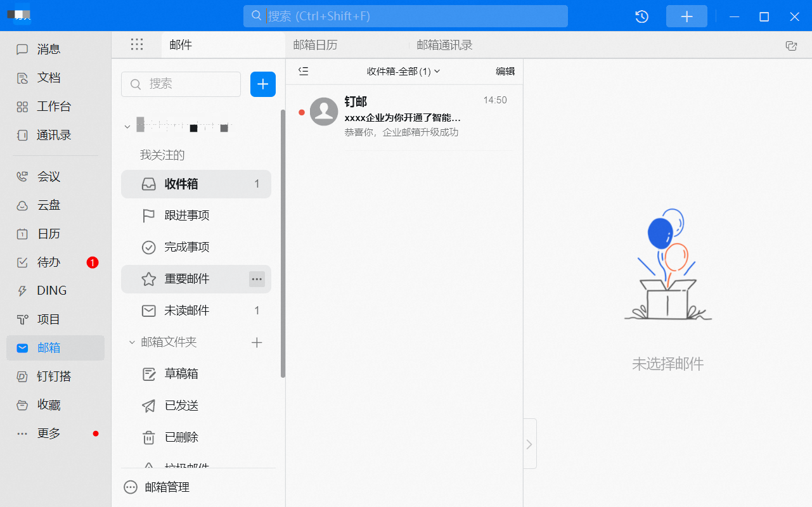Open the DING lightning icon in sidebar
The image size is (812, 507).
pos(22,291)
